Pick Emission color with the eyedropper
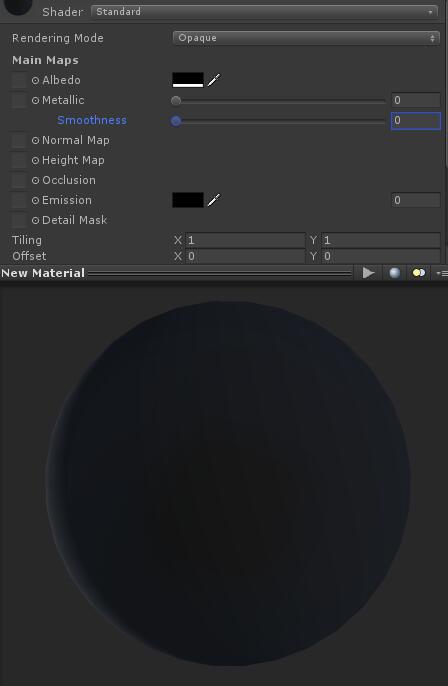The image size is (448, 686). tap(214, 200)
